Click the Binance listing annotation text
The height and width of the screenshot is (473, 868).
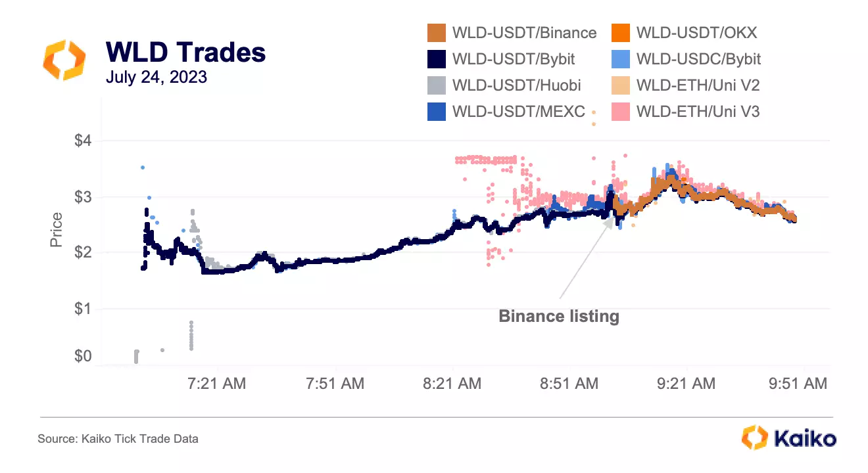point(559,316)
